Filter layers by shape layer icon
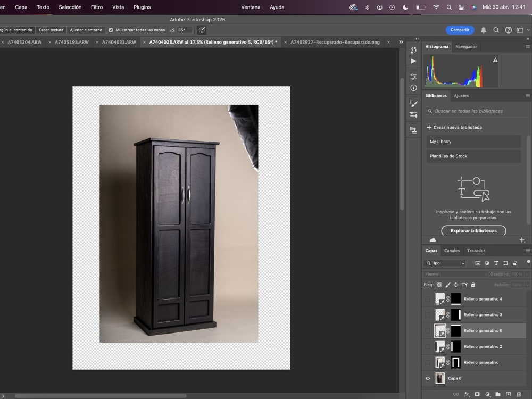532x399 pixels. (x=505, y=263)
